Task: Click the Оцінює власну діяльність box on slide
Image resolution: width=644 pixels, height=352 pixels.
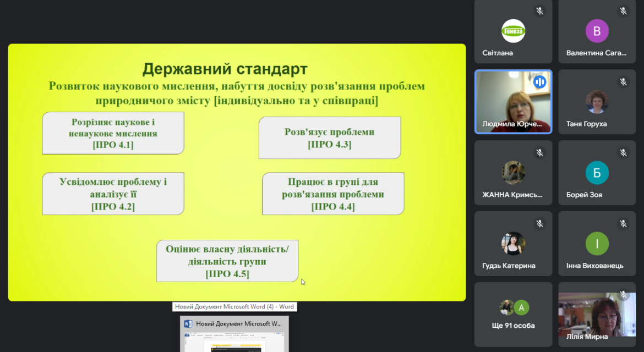Action: pyautogui.click(x=227, y=261)
